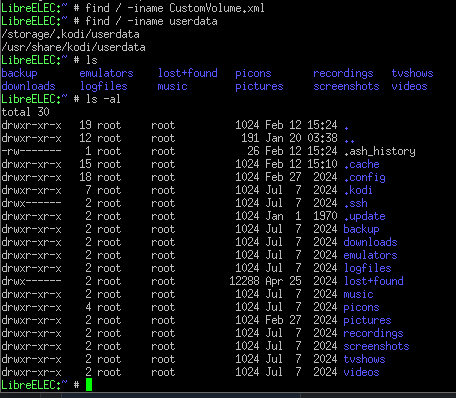Click "screenshots" in the ls -al listing

[377, 346]
